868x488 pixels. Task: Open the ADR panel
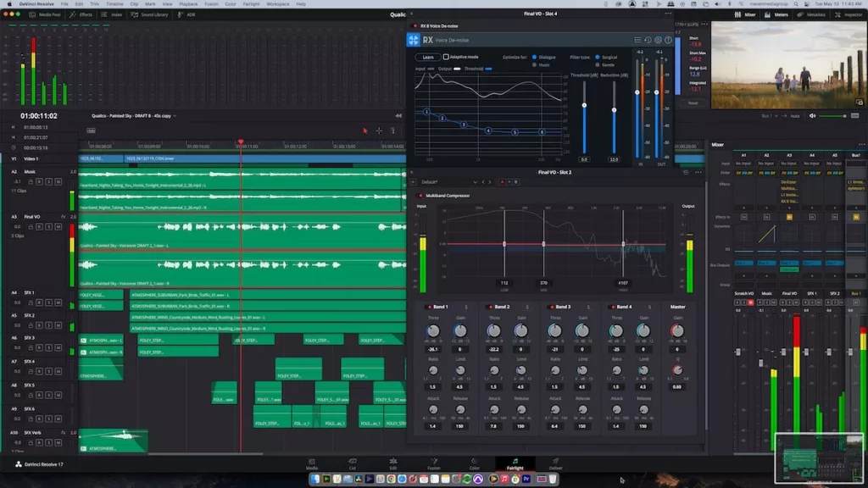[186, 14]
